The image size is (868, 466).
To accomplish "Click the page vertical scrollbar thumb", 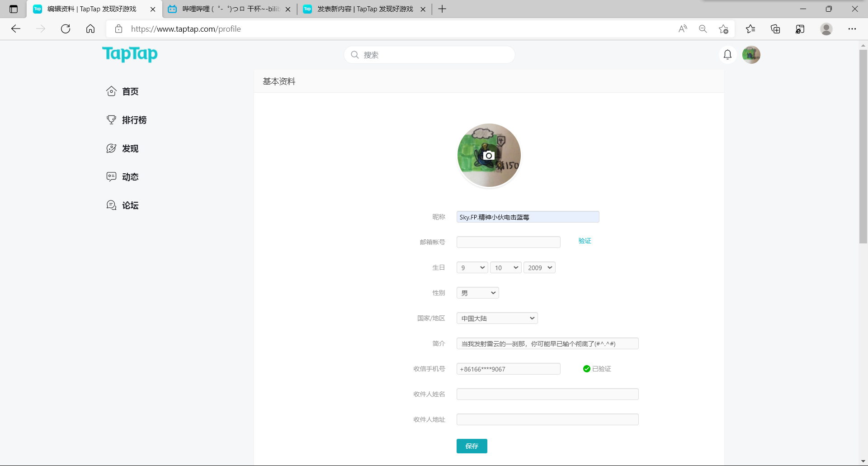I will tap(863, 147).
